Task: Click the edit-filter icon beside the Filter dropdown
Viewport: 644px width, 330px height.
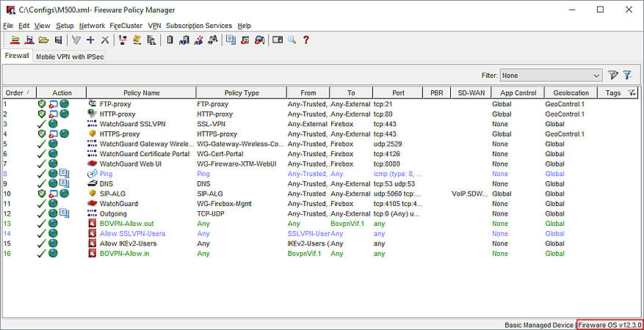Action: pyautogui.click(x=613, y=75)
